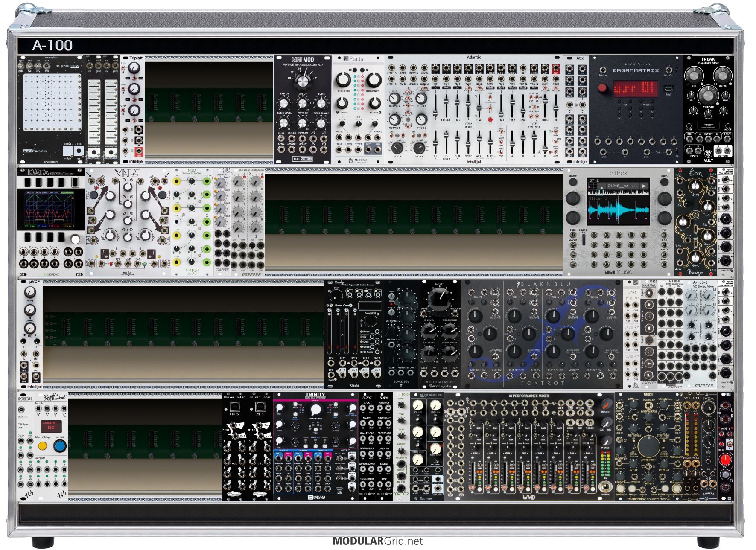
Task: Click the Clock BPM display on Pamela's Workout
Action: tap(50, 427)
